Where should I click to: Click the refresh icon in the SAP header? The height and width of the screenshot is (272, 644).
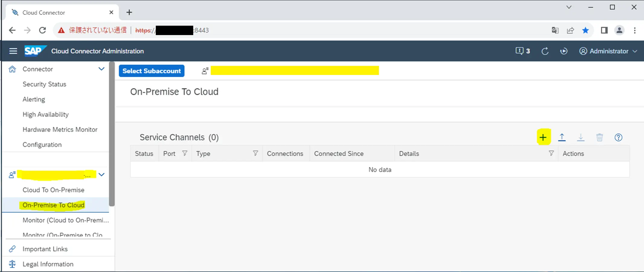pos(545,51)
